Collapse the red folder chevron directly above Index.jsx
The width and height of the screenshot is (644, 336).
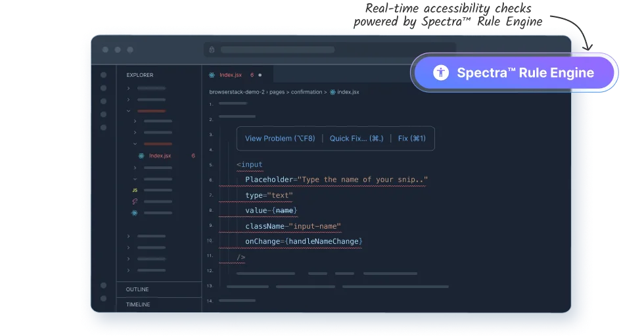pos(135,144)
